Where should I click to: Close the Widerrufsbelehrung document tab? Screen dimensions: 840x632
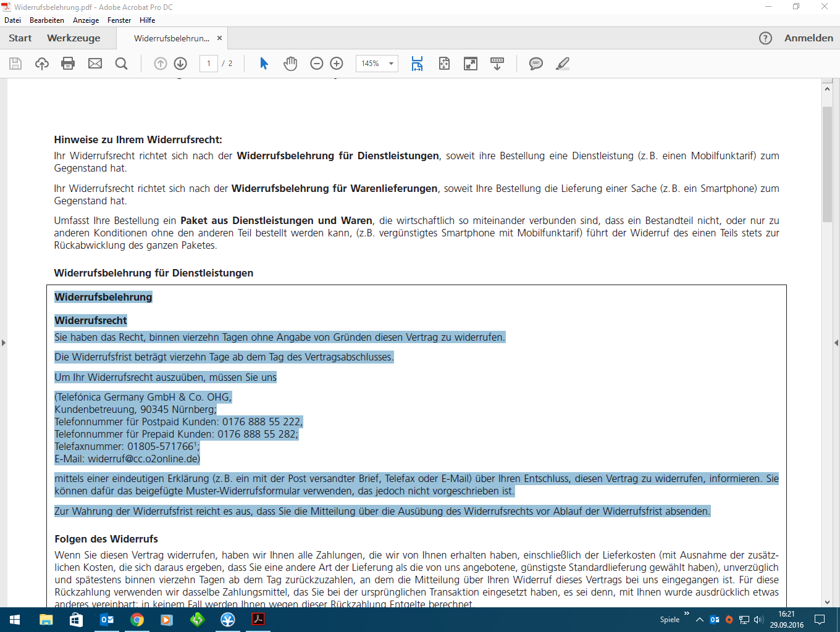tap(219, 38)
